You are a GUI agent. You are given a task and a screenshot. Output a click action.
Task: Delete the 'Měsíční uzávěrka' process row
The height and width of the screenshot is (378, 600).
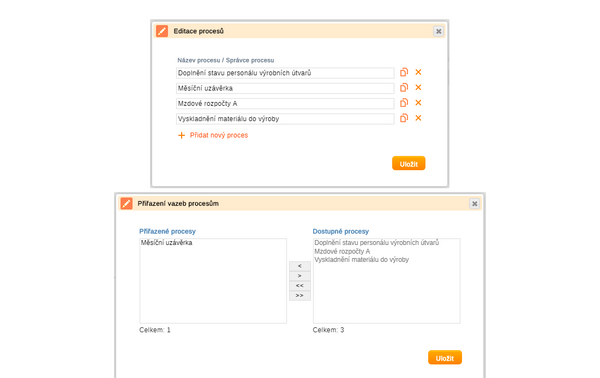418,87
